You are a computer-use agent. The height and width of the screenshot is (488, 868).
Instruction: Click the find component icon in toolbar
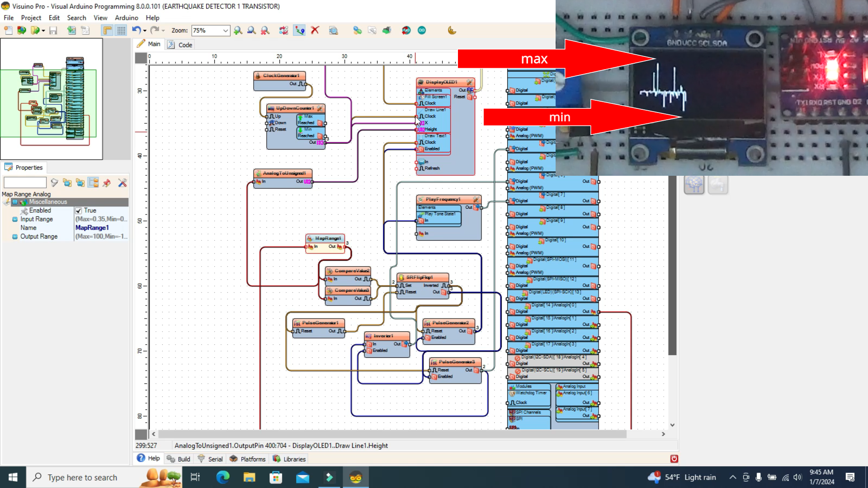[333, 30]
